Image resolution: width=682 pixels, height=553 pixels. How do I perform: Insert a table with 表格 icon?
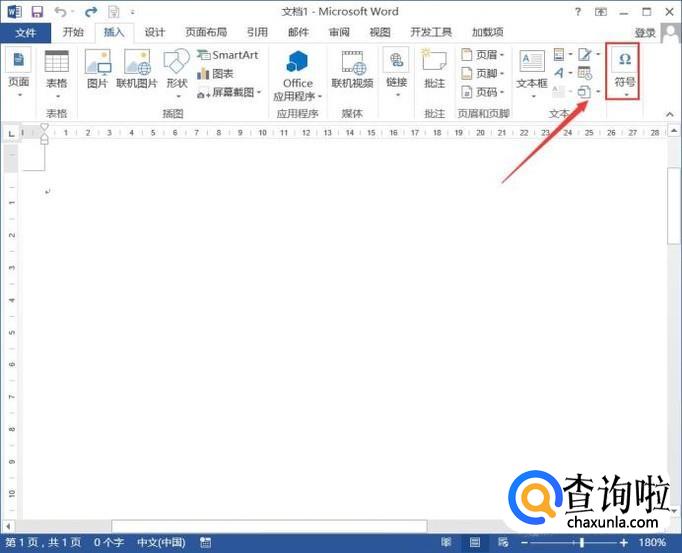tap(57, 70)
